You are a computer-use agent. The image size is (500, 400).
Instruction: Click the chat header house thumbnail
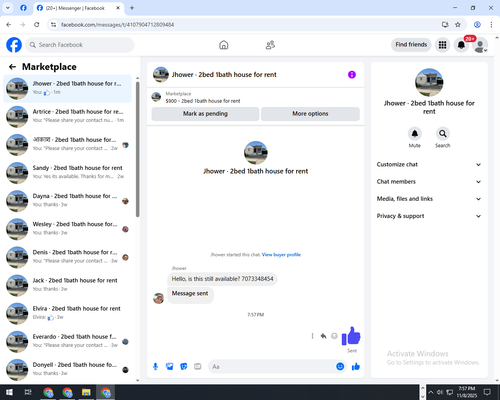coord(161,75)
